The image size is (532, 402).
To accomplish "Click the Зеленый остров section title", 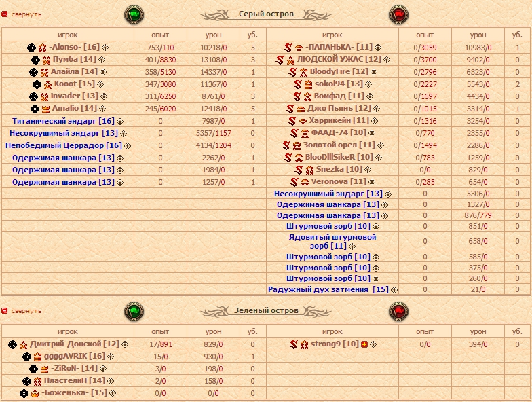I will pos(266,310).
